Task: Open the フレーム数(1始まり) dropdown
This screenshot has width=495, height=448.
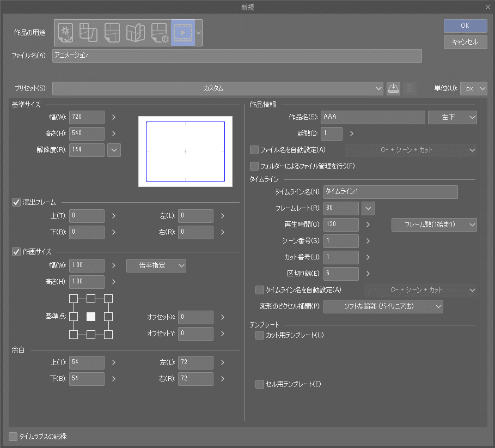Action: (434, 225)
